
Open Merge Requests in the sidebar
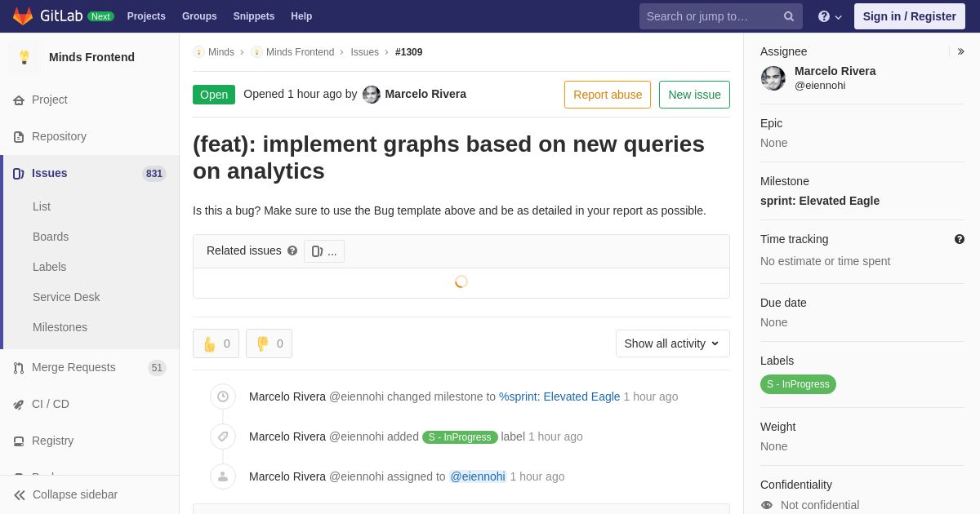point(73,367)
